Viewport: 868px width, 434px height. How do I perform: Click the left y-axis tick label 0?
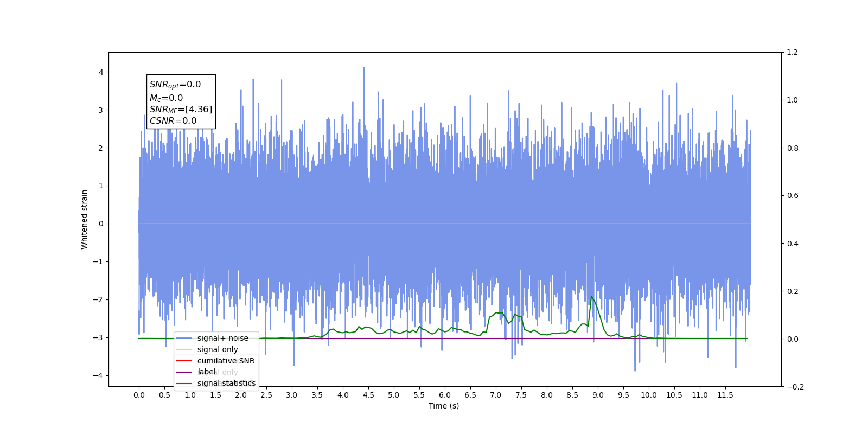101,224
